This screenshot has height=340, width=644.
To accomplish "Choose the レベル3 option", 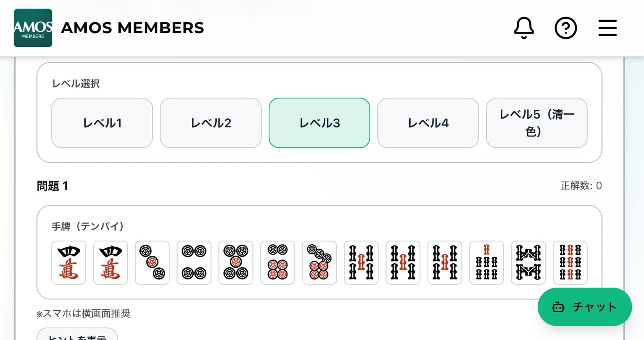I will click(x=319, y=123).
